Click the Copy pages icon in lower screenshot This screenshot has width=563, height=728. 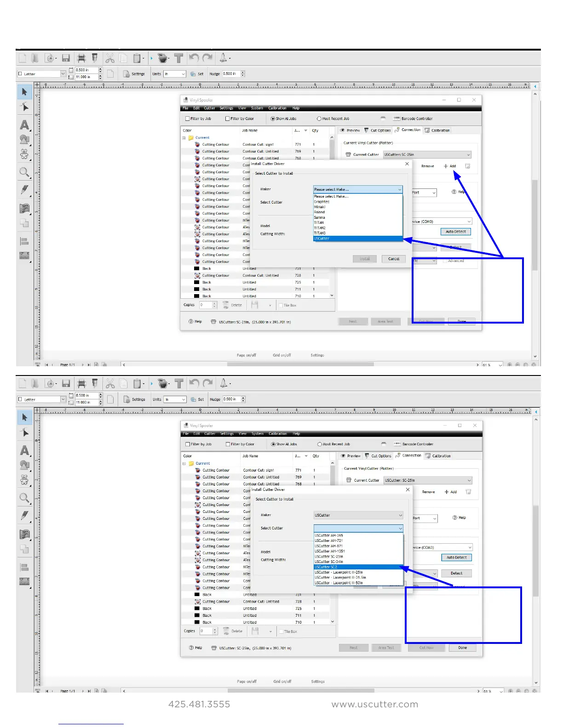coord(124,383)
